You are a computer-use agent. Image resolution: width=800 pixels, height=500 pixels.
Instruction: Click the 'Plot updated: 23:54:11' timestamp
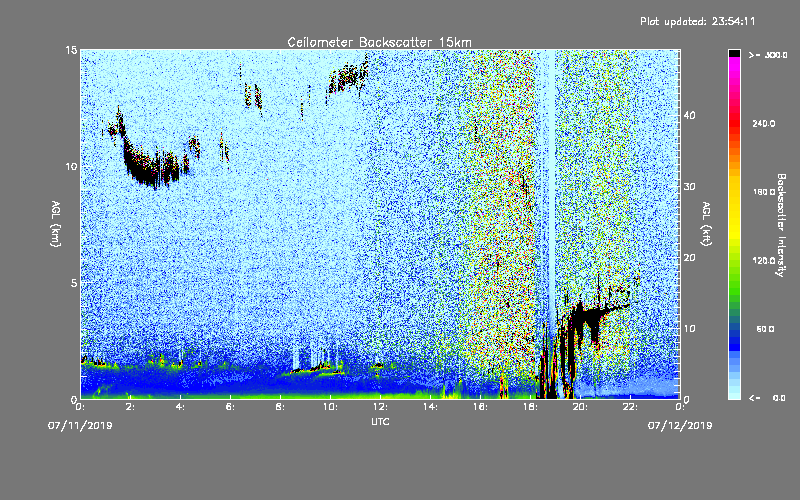[x=697, y=21]
